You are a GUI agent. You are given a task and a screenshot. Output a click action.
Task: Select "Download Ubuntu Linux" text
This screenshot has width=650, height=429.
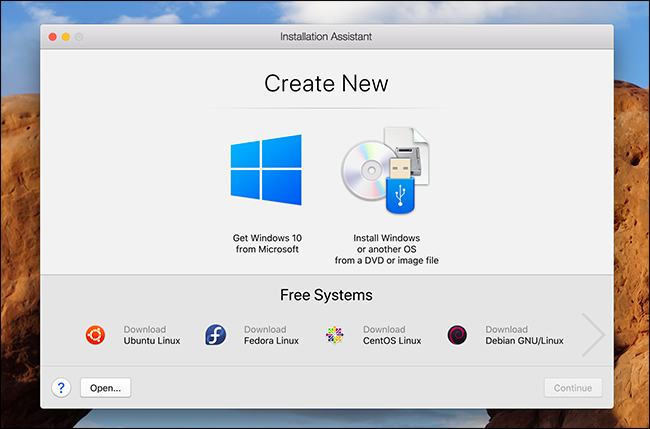pos(152,335)
